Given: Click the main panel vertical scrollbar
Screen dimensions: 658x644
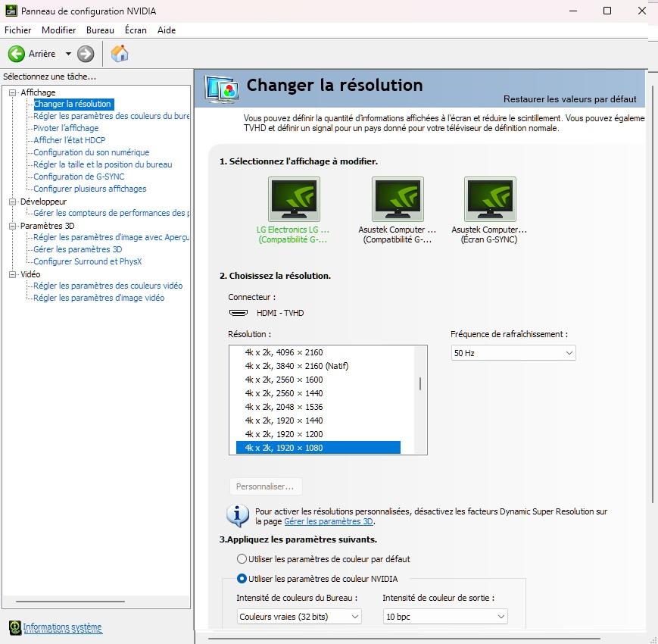Looking at the screenshot, I should click(653, 294).
